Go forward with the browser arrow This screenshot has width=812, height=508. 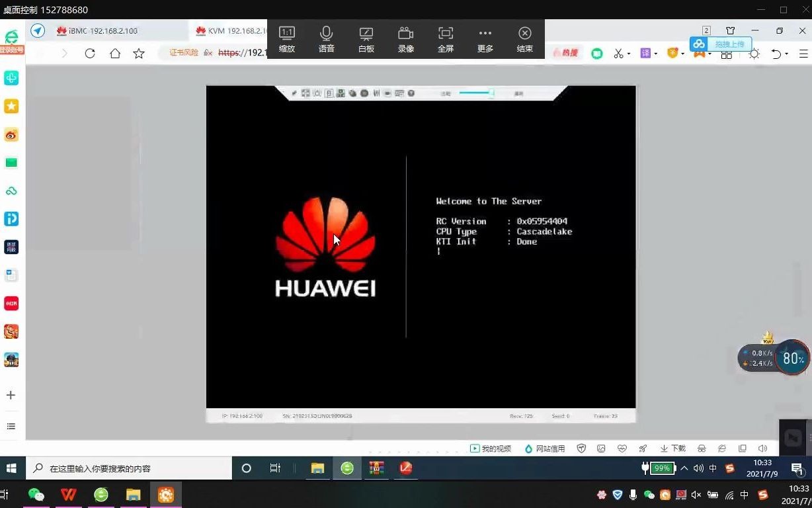pyautogui.click(x=64, y=54)
